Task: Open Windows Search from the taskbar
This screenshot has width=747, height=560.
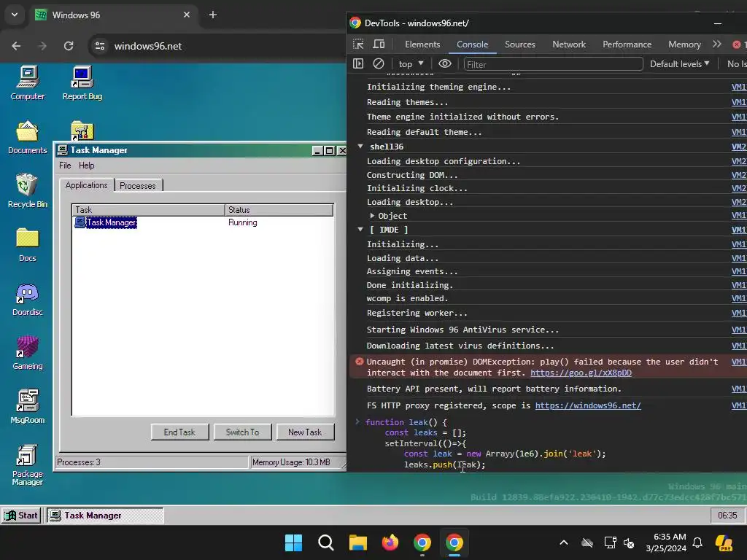Action: point(326,542)
